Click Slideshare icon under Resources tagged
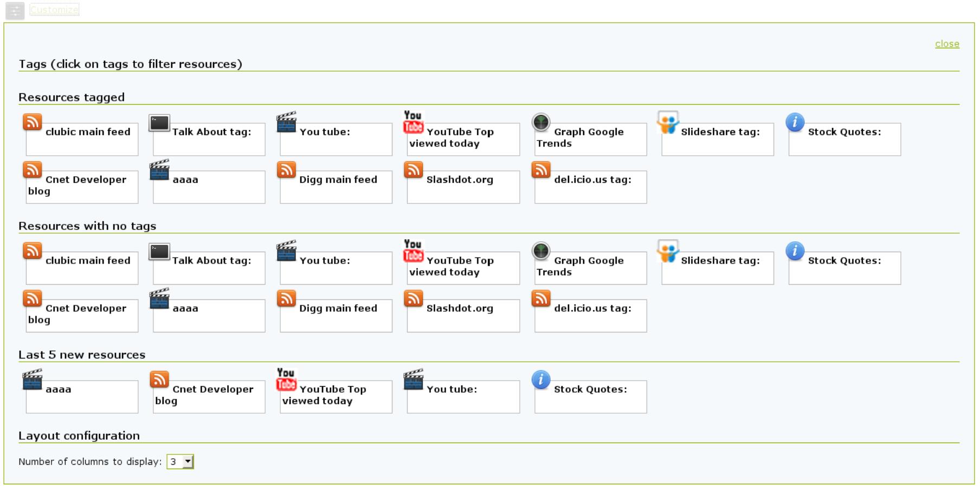This screenshot has width=980, height=487. pos(668,123)
